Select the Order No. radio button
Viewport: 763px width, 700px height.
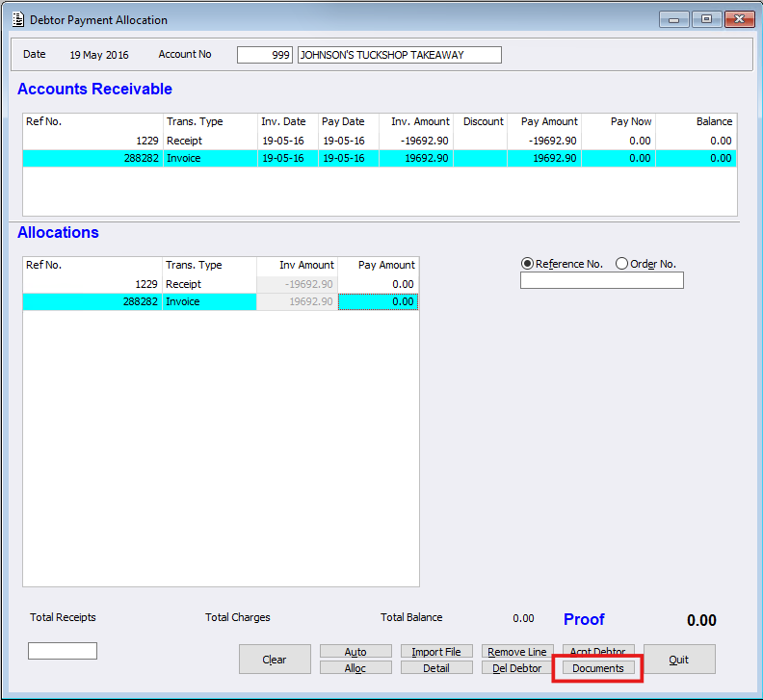click(x=621, y=264)
